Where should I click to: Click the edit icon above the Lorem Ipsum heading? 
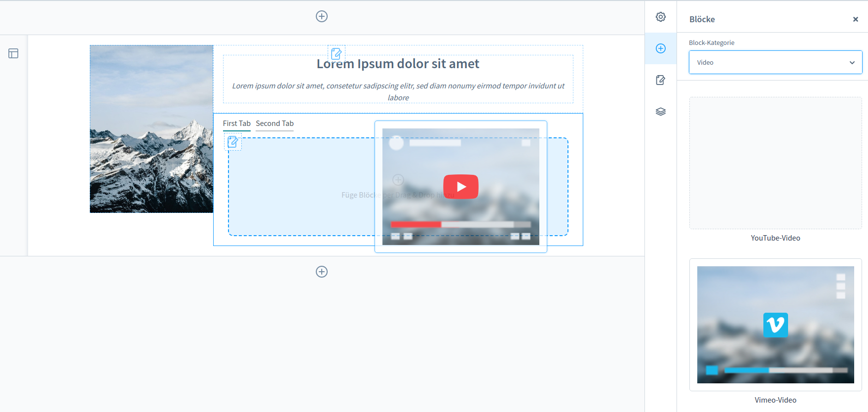336,53
